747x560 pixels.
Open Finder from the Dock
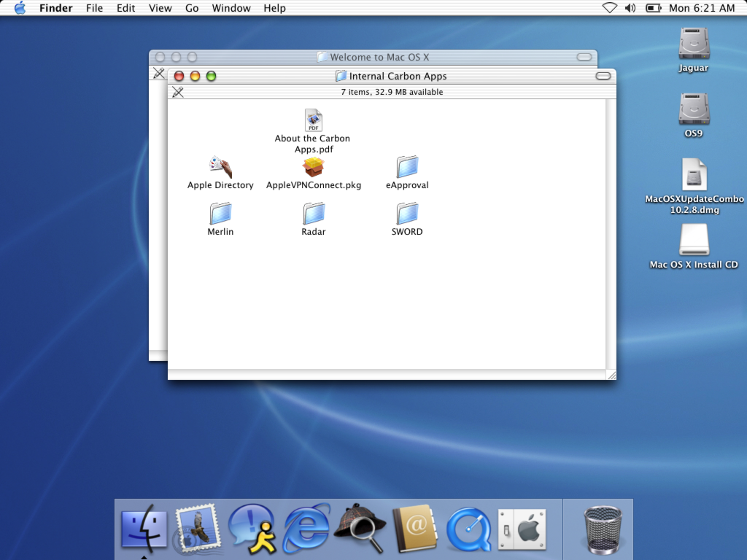pyautogui.click(x=144, y=529)
